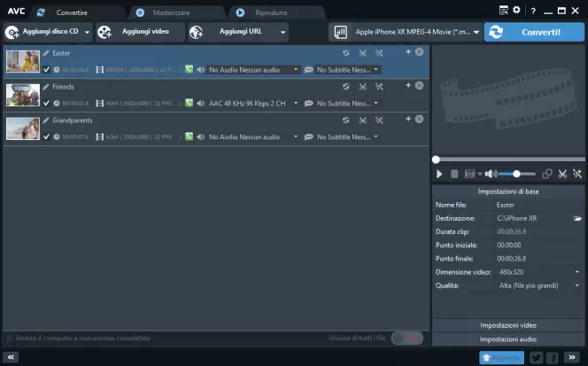Click the green device icon on Friends row
Screen dimensions: 588x366
pos(189,103)
